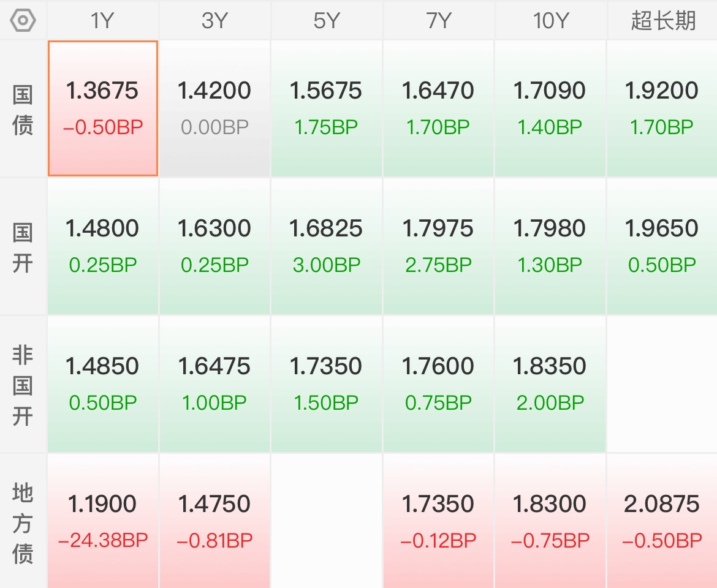Open the 国债 10Y yield 1.7090 cell
Image resolution: width=717 pixels, height=588 pixels.
click(x=550, y=108)
